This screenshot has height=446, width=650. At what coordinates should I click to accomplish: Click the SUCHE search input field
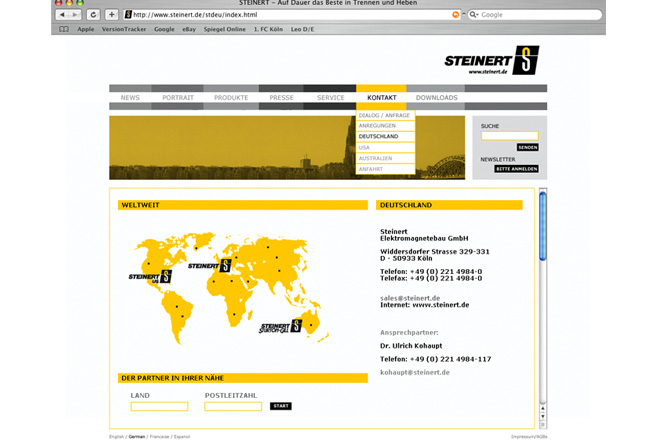509,136
